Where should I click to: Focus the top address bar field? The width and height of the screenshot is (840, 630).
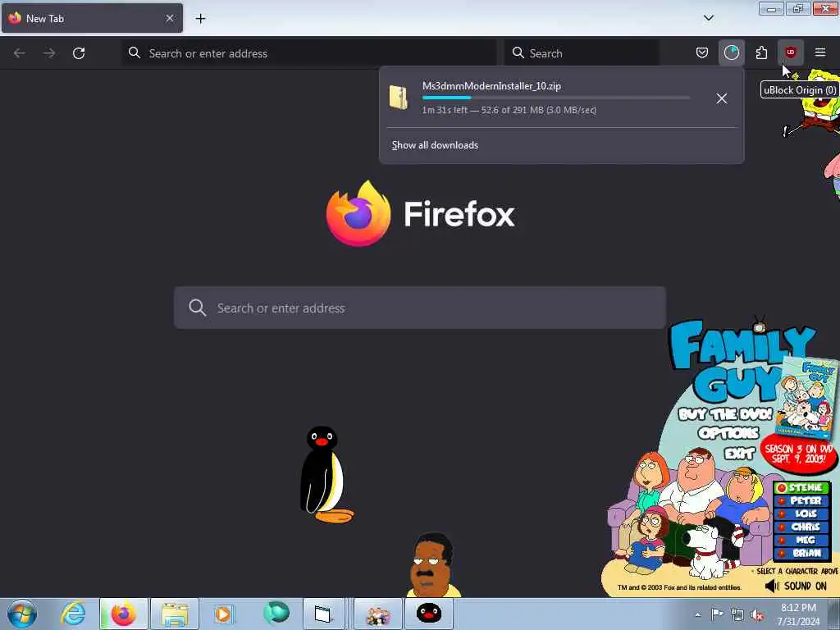pyautogui.click(x=309, y=53)
